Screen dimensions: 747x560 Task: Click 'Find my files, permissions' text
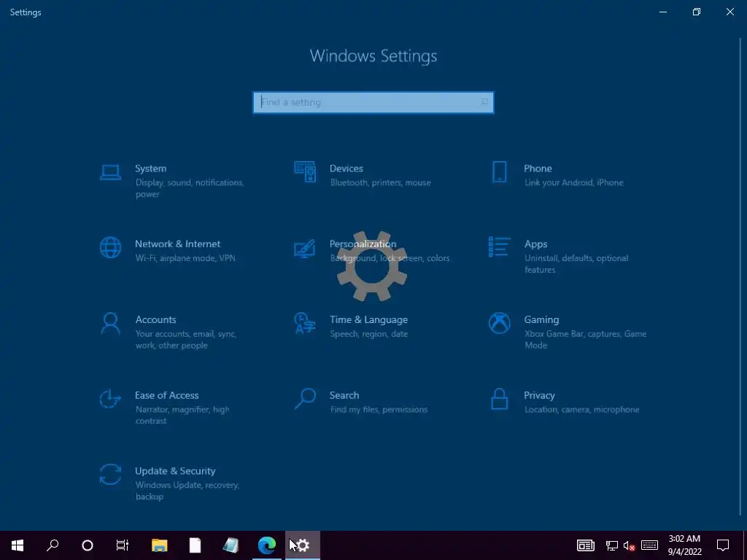pyautogui.click(x=379, y=410)
